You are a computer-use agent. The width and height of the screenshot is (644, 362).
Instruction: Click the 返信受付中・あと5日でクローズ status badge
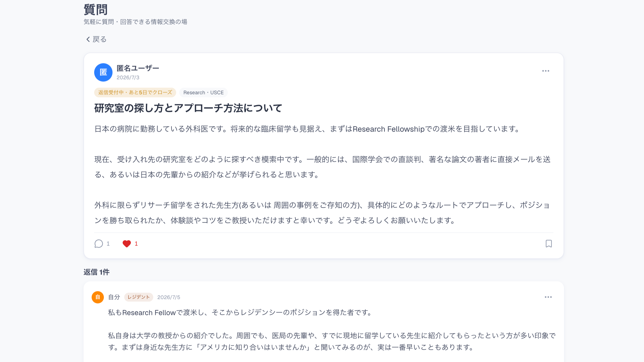135,93
